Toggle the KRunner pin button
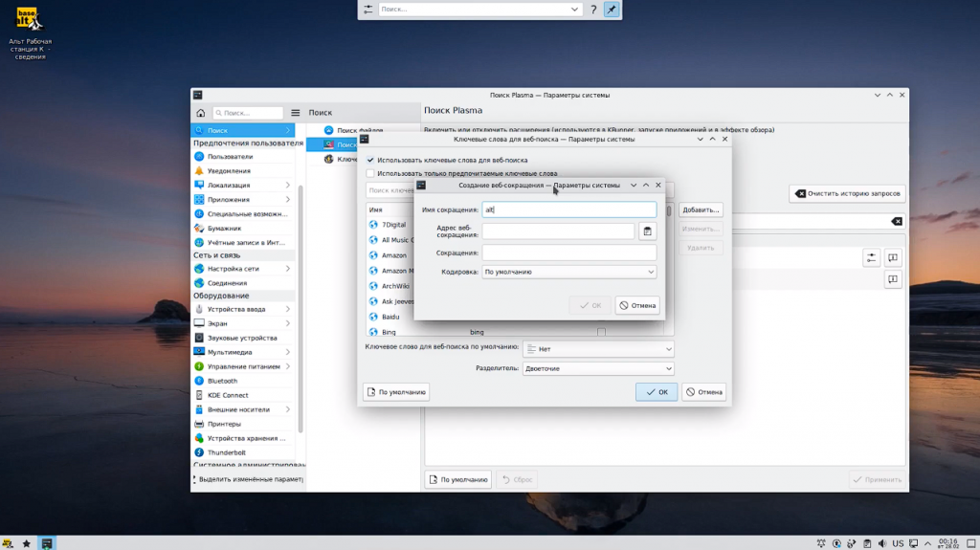This screenshot has height=550, width=980. (612, 10)
